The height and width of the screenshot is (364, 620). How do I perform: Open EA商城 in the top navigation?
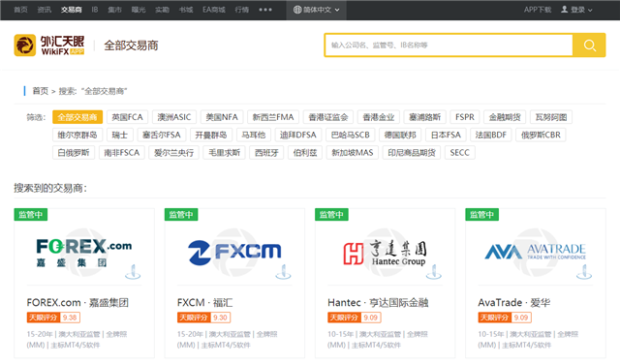pos(214,10)
